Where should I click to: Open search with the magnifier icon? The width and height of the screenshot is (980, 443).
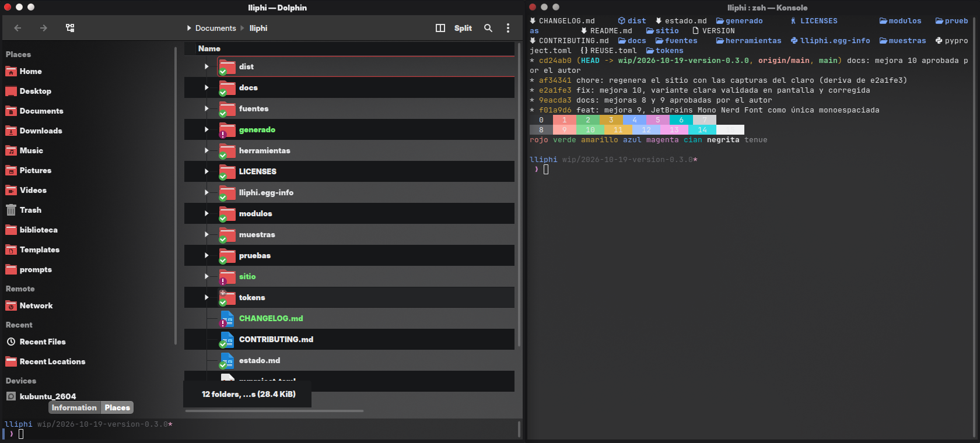coord(488,28)
